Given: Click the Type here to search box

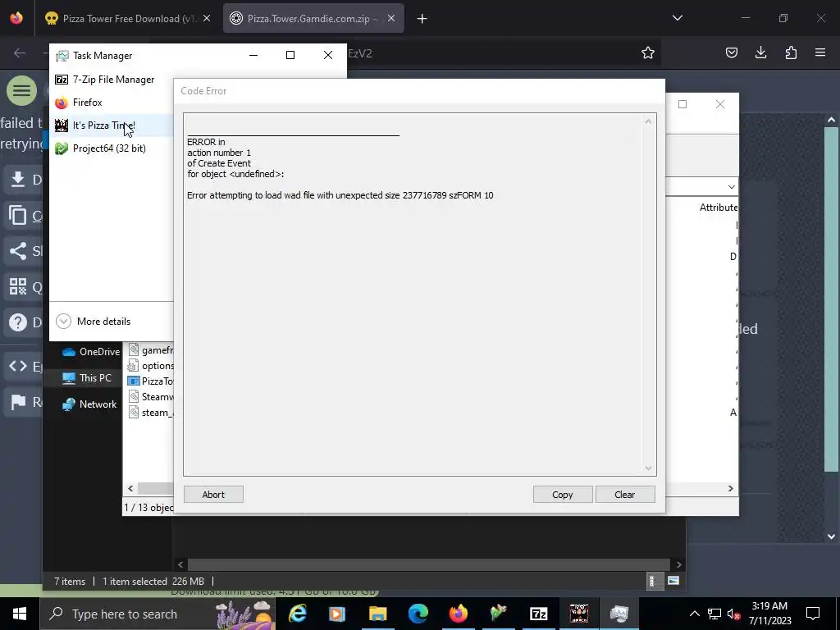Looking at the screenshot, I should point(157,614).
